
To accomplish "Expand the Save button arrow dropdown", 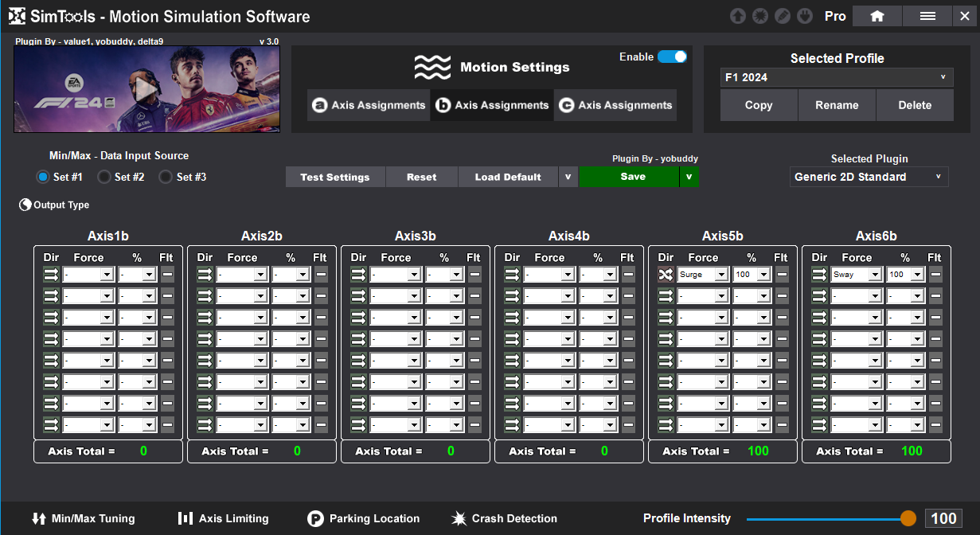I will [689, 177].
